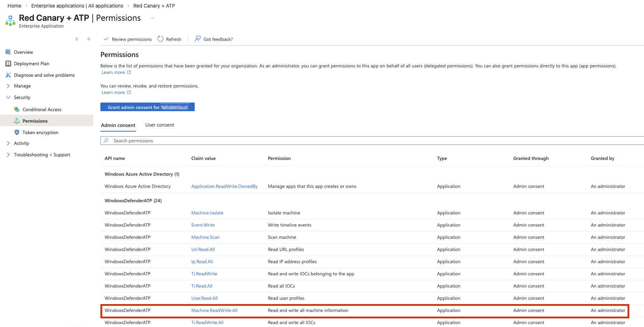644x327 pixels.
Task: Open Enterprise applications | All applications breadcrumb
Action: 77,6
